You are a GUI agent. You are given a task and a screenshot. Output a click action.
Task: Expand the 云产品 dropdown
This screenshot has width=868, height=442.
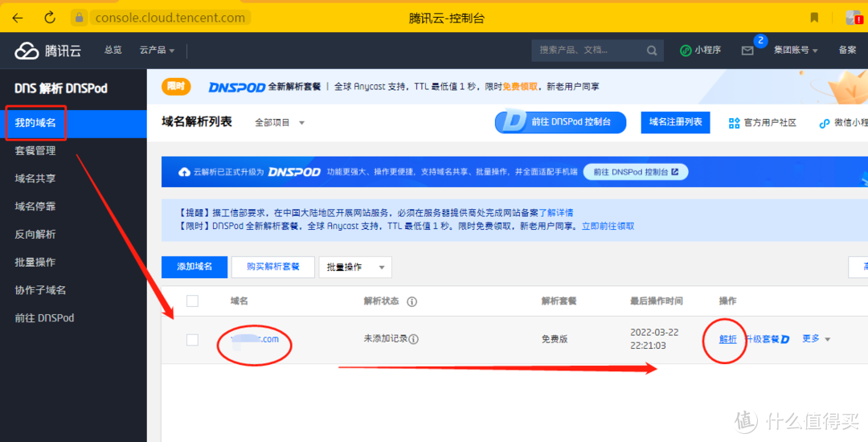[x=157, y=51]
